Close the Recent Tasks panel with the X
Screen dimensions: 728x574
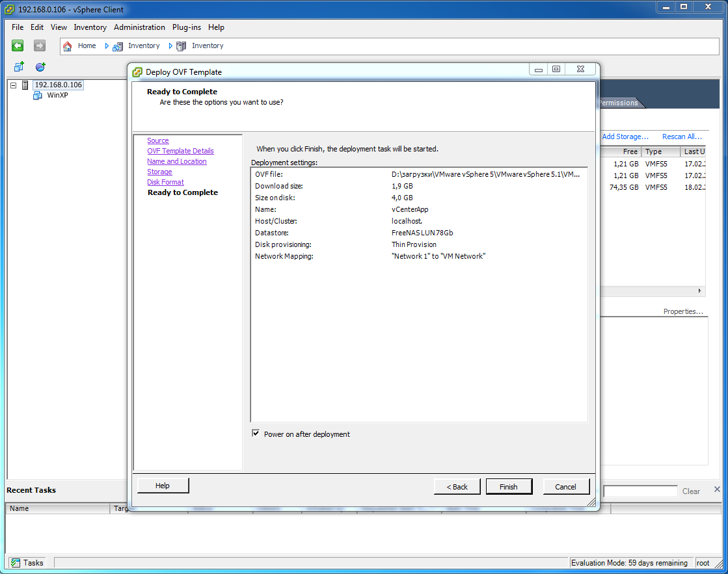pos(717,489)
